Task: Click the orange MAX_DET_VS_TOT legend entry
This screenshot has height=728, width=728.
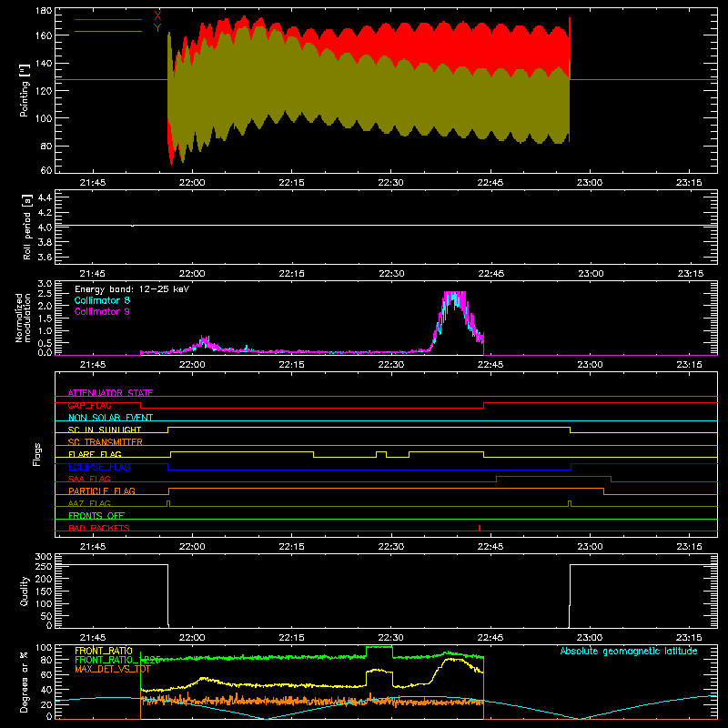Action: coord(113,669)
